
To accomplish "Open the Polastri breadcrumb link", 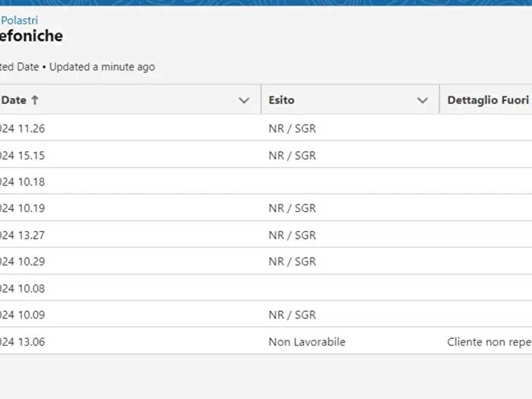I will point(19,21).
